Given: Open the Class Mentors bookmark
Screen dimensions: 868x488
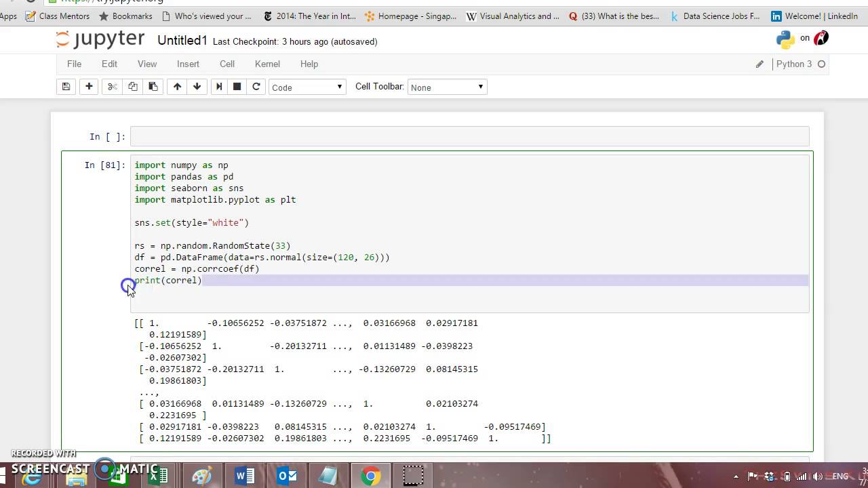Looking at the screenshot, I should click(57, 16).
